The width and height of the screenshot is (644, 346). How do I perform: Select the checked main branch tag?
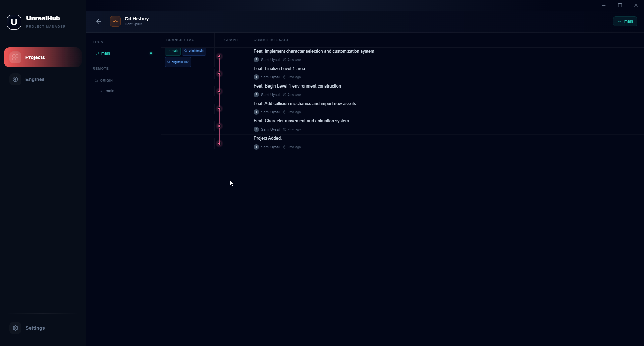tap(173, 51)
